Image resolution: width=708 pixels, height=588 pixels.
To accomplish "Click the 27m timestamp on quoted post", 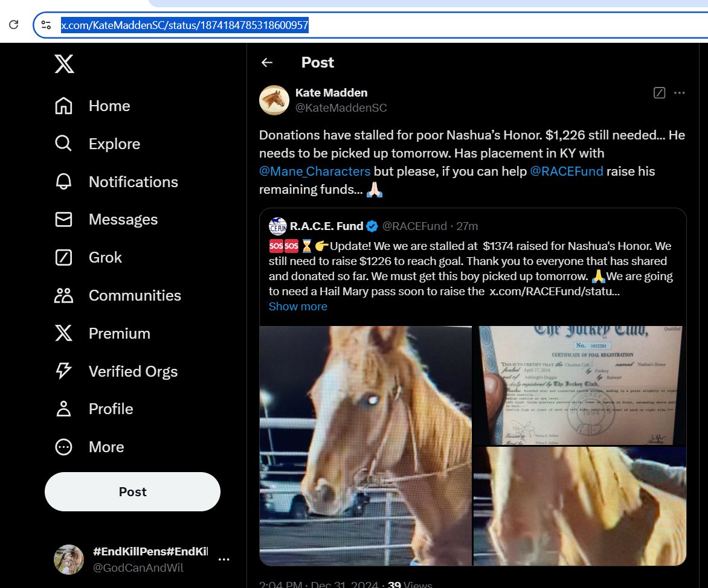I will [467, 226].
